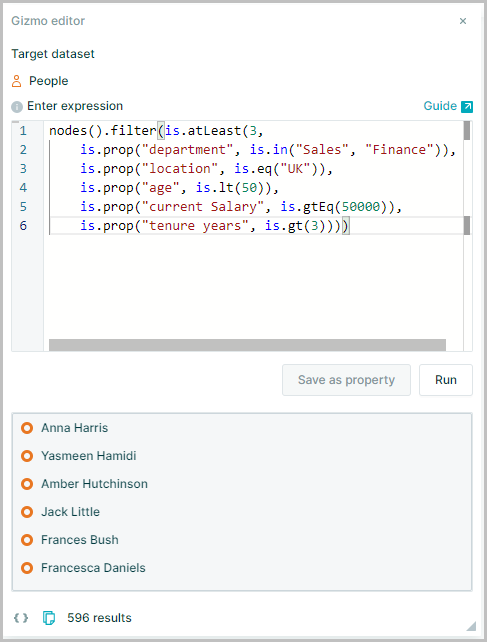Click the horizontal scrollbar of code editor

pos(247,345)
